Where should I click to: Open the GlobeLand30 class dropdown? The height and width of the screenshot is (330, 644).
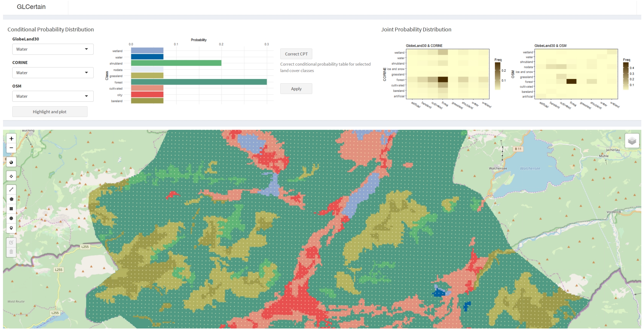click(53, 49)
